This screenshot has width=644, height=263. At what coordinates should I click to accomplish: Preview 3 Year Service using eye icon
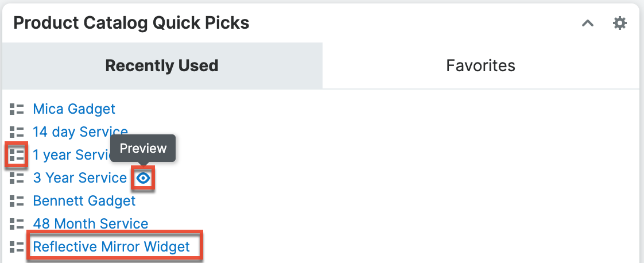pyautogui.click(x=143, y=179)
